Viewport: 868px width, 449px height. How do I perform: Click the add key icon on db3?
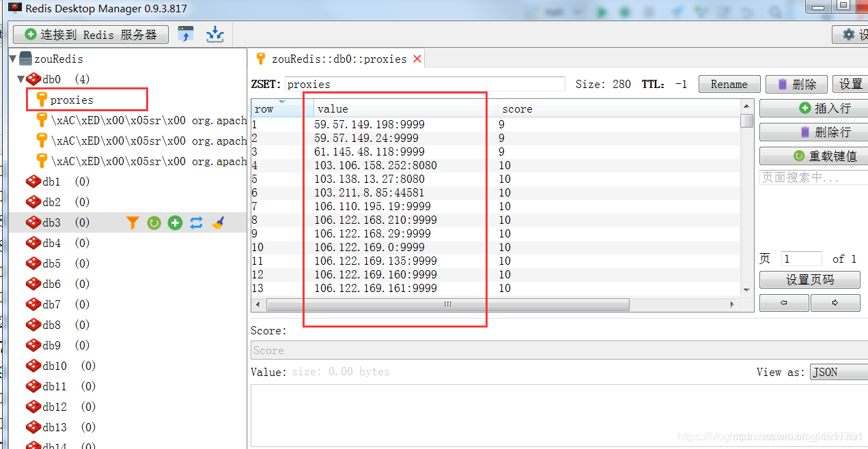click(176, 222)
